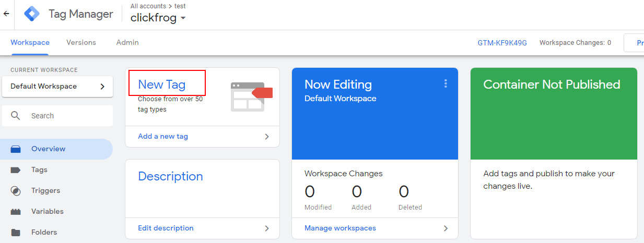
Task: Click the search magnifier icon
Action: [x=16, y=116]
